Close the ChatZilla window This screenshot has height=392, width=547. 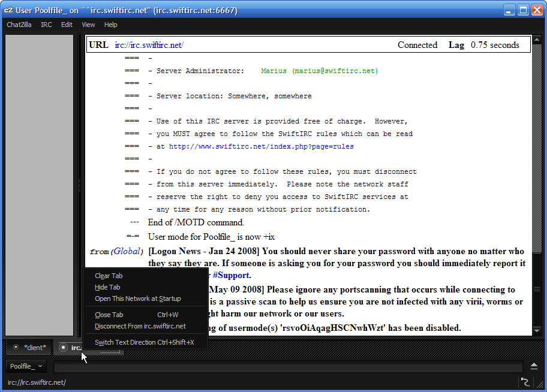(537, 10)
